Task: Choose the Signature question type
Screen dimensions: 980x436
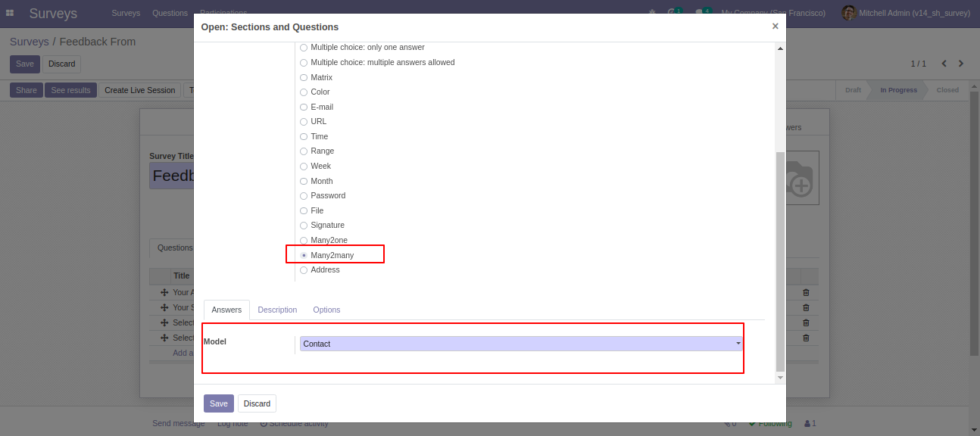Action: pos(304,226)
